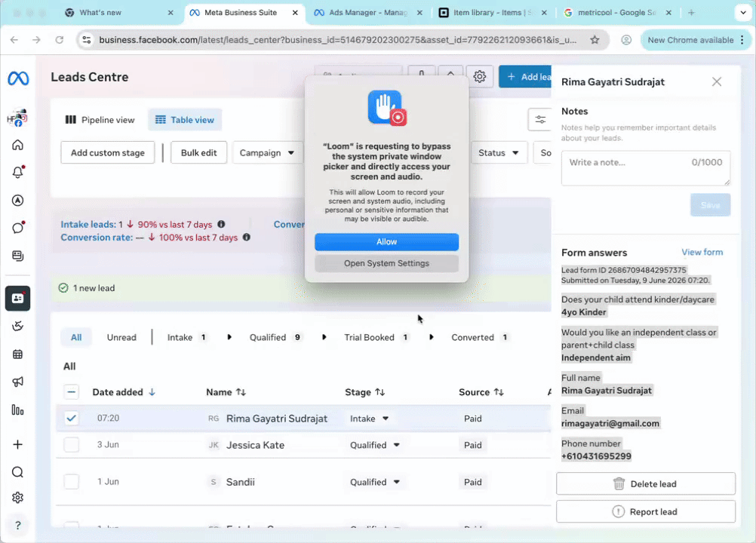Open the filter sliders icon
Image resolution: width=756 pixels, height=543 pixels.
(540, 119)
